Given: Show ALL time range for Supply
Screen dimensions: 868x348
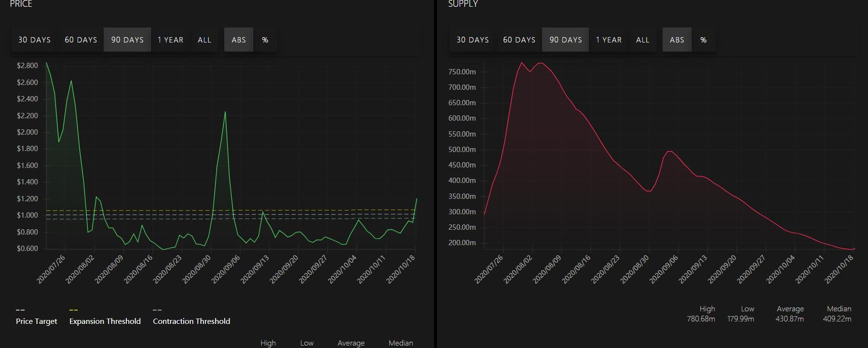Looking at the screenshot, I should tap(643, 40).
